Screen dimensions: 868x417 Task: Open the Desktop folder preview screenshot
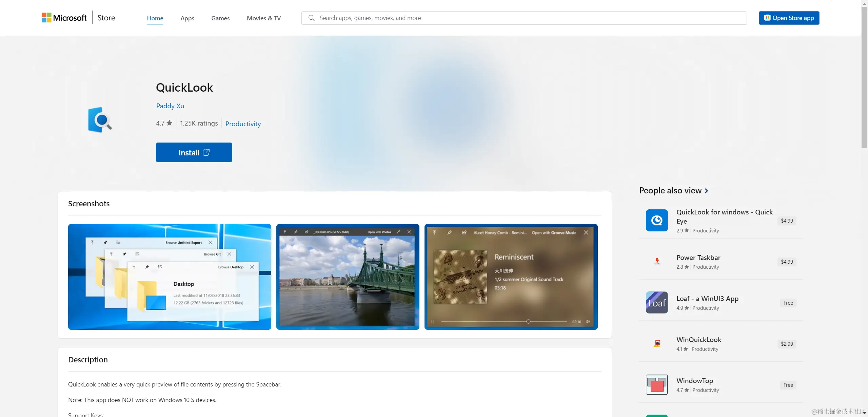coord(170,277)
